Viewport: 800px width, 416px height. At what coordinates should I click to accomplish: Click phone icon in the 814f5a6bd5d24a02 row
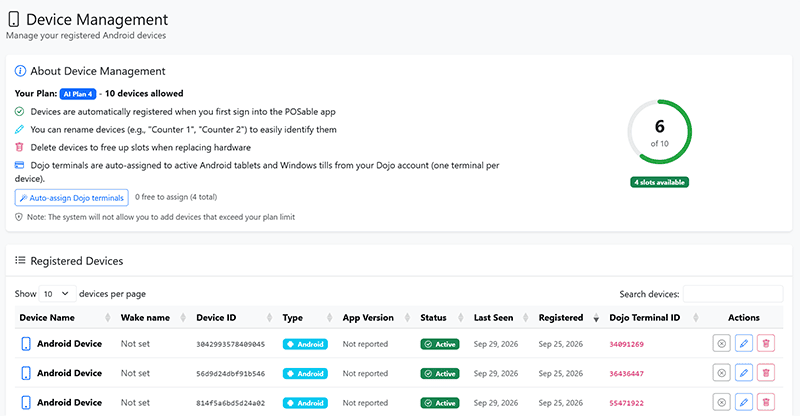coord(26,403)
